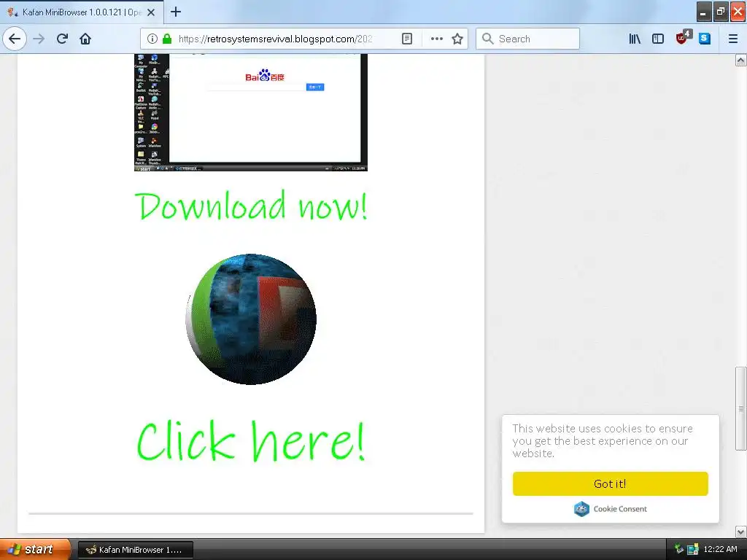Toggle the sidebar panel button
This screenshot has width=747, height=560.
[658, 39]
